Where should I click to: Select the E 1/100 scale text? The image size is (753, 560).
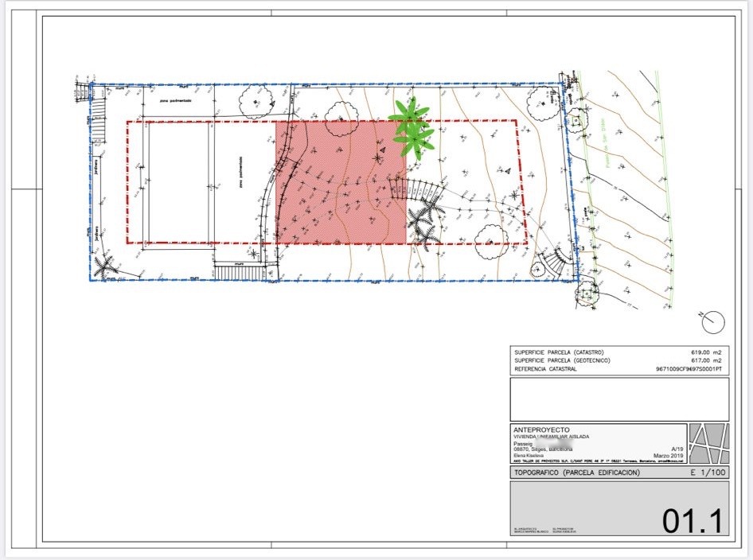point(706,473)
